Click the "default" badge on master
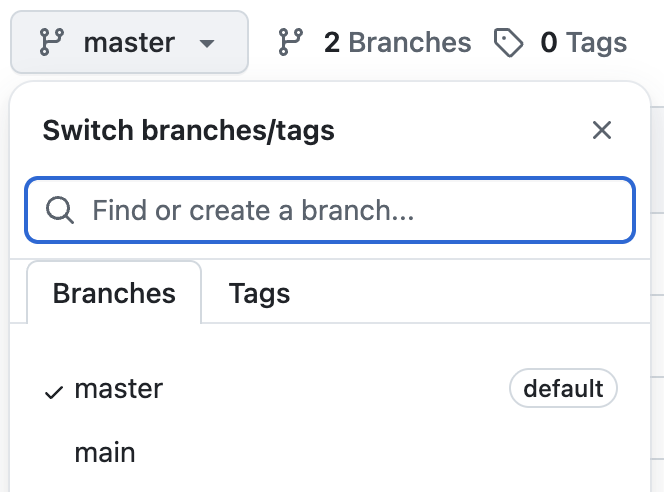 click(563, 388)
